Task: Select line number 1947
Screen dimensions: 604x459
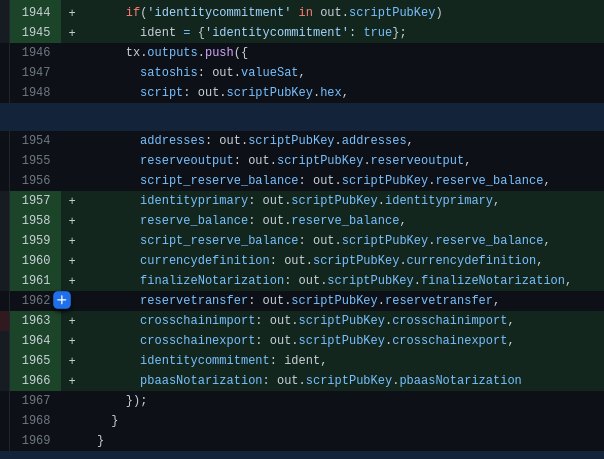Action: coord(36,72)
